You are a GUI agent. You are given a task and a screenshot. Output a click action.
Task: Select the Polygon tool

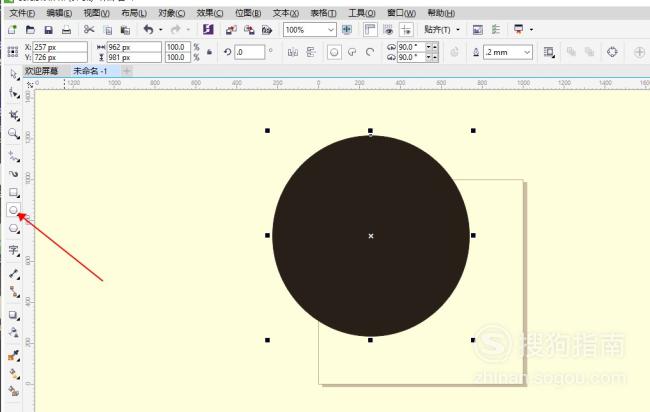(14, 228)
